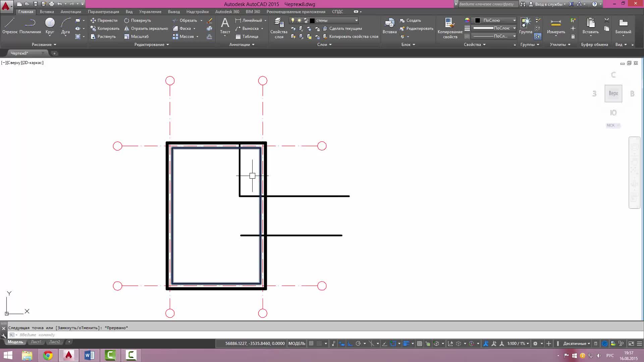Image resolution: width=644 pixels, height=362 pixels.
Task: Choose the Масштаб scale tool
Action: 136,37
